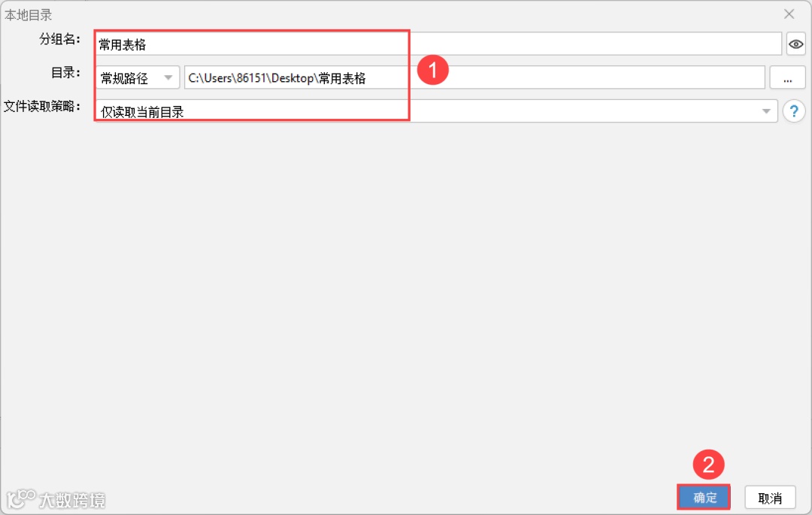The height and width of the screenshot is (515, 812).
Task: Click the 取消 cancel button
Action: [769, 497]
